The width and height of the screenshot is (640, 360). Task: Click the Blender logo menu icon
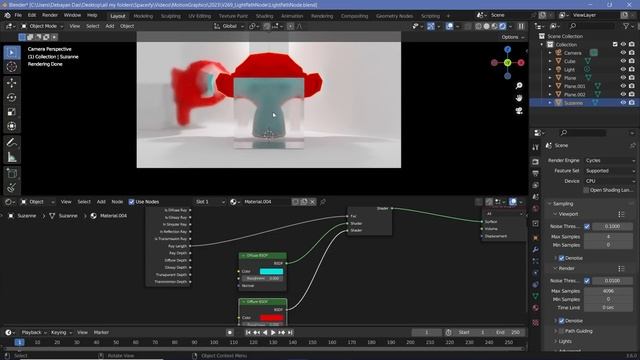7,16
